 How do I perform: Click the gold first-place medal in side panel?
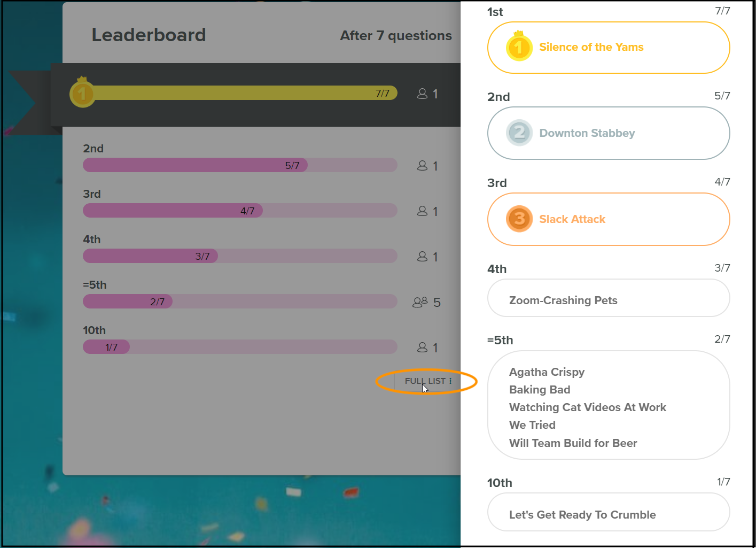(x=519, y=47)
